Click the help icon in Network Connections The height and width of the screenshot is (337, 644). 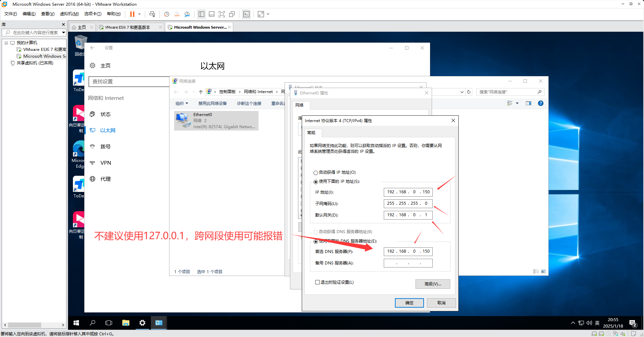coord(540,103)
